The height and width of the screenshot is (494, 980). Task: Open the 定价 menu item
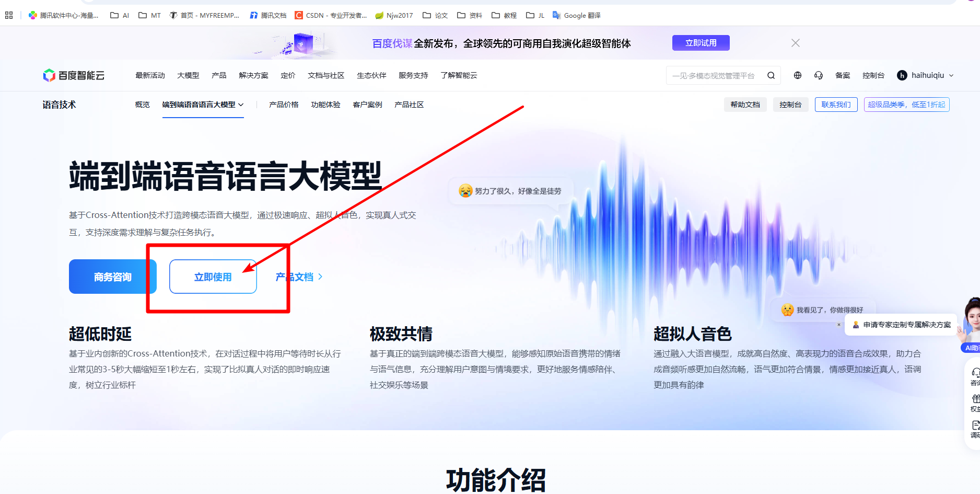point(288,75)
